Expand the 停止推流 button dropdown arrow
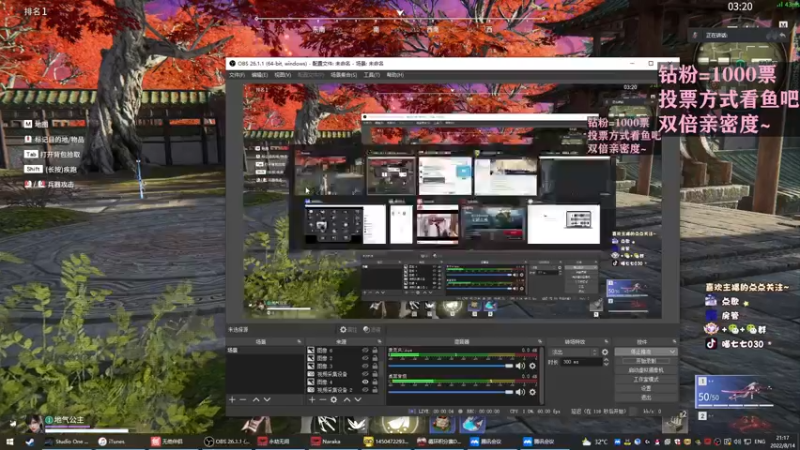Image resolution: width=800 pixels, height=450 pixels. click(673, 352)
